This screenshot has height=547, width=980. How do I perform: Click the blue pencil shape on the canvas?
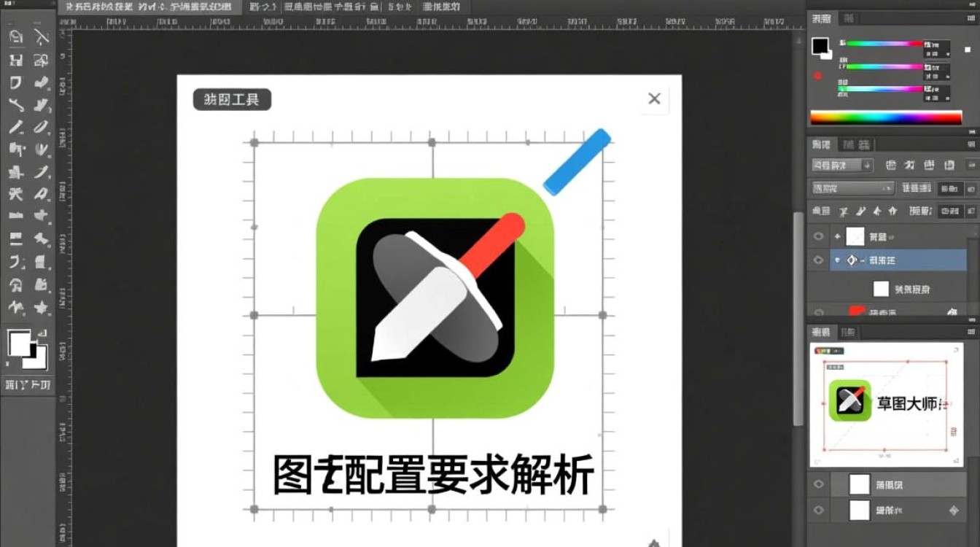(x=577, y=162)
